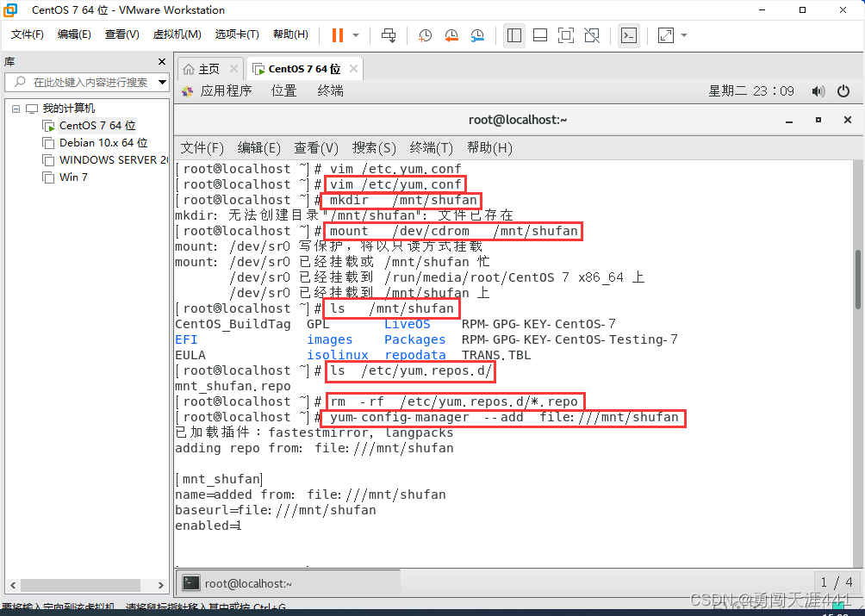Screen dimensions: 865x616
Task: Toggle the console view button
Action: click(x=629, y=35)
